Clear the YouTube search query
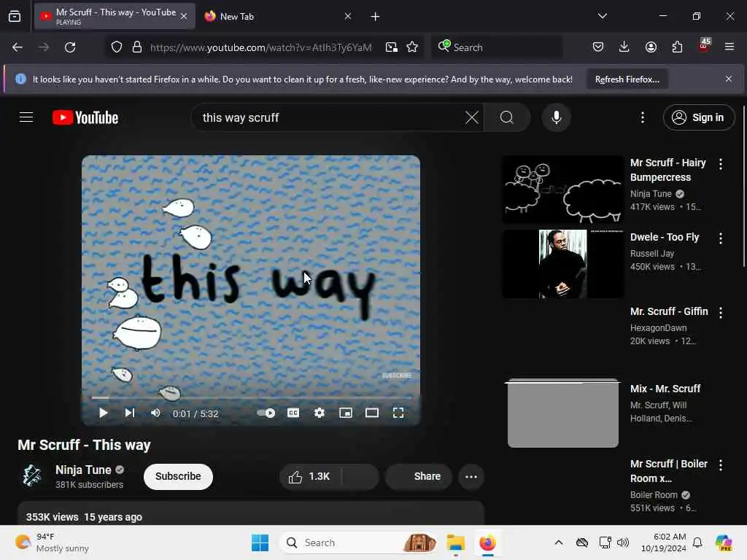This screenshot has height=560, width=747. coord(472,117)
